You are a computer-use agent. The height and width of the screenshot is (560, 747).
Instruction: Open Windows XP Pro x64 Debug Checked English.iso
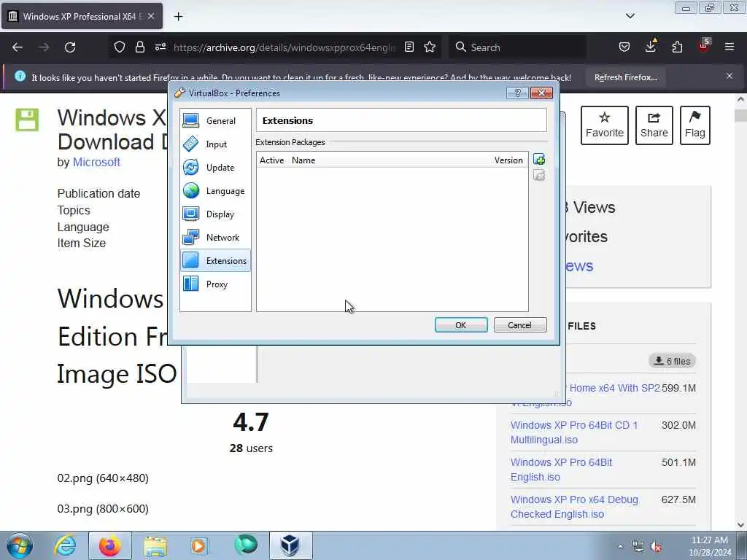[574, 507]
